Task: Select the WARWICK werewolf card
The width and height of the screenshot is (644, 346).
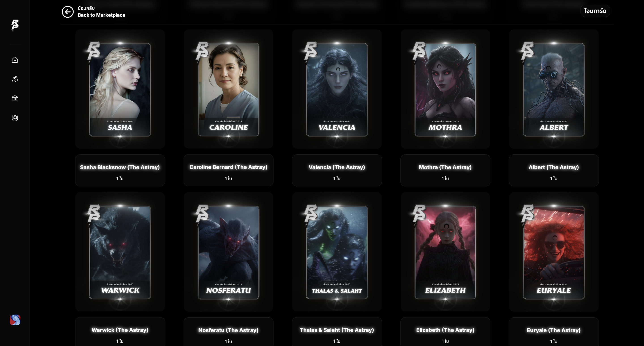Action: (120, 252)
